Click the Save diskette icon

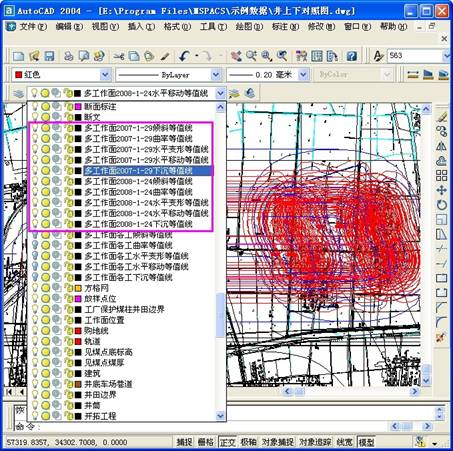[x=49, y=56]
